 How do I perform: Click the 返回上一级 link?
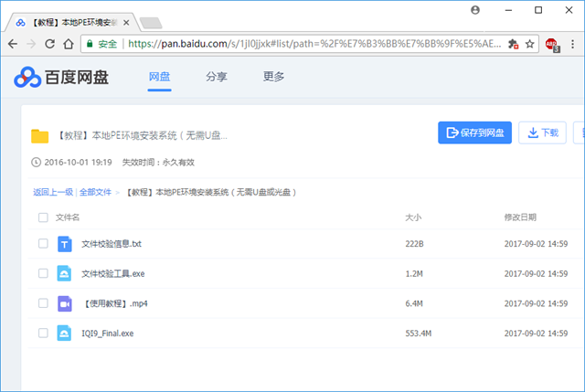[x=53, y=192]
